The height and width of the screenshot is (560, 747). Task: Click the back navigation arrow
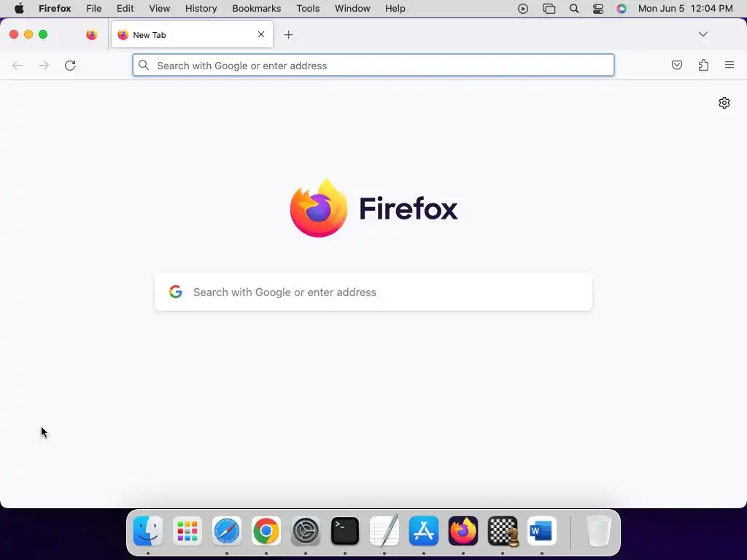click(18, 65)
